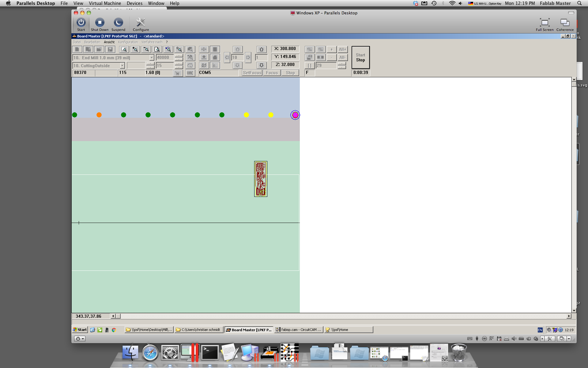
Task: Click the save disk icon in toolbar
Action: [x=110, y=49]
